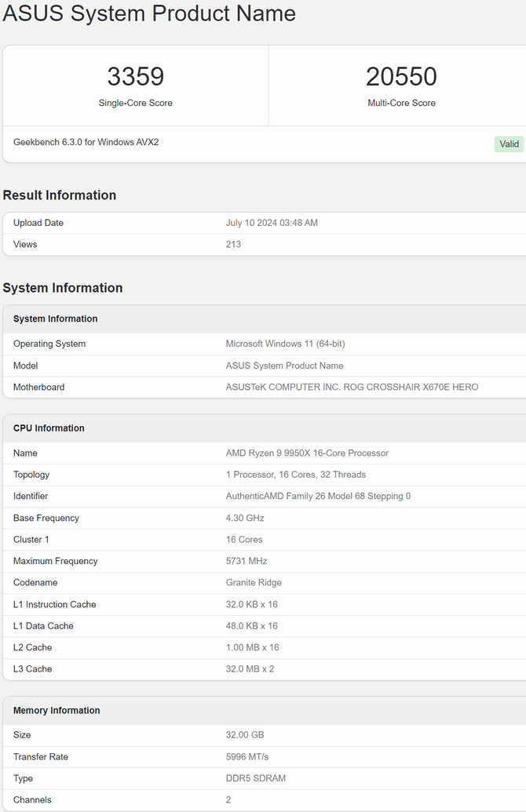Select the multi-core score 20550
The width and height of the screenshot is (526, 812).
[402, 77]
